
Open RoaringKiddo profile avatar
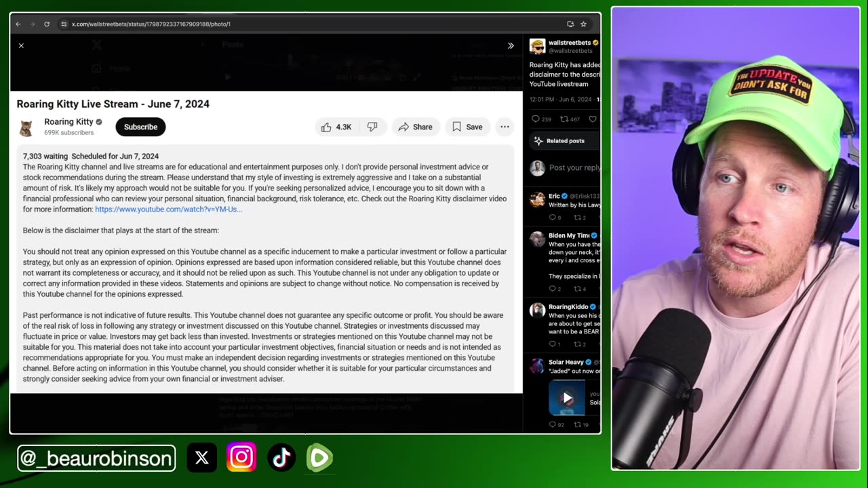click(x=537, y=310)
